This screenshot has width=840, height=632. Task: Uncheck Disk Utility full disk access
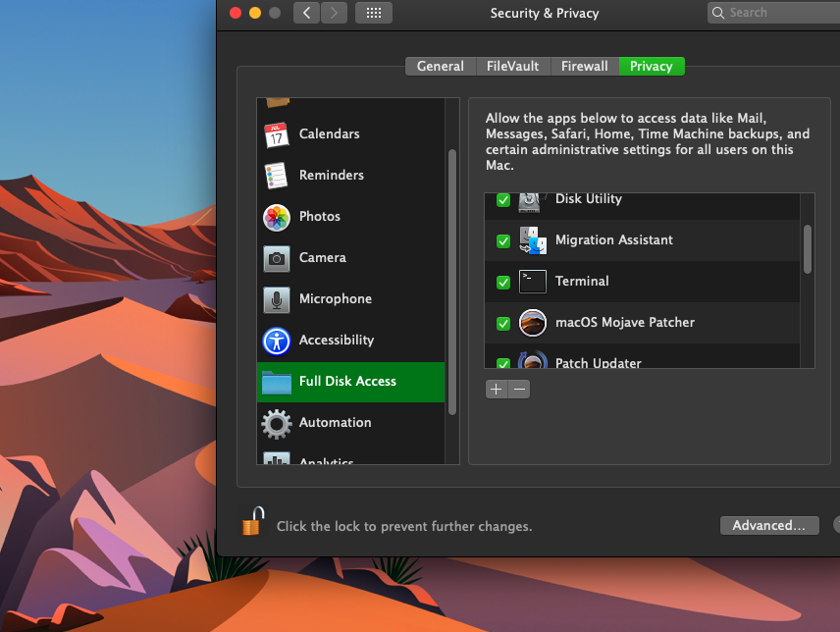pos(503,200)
